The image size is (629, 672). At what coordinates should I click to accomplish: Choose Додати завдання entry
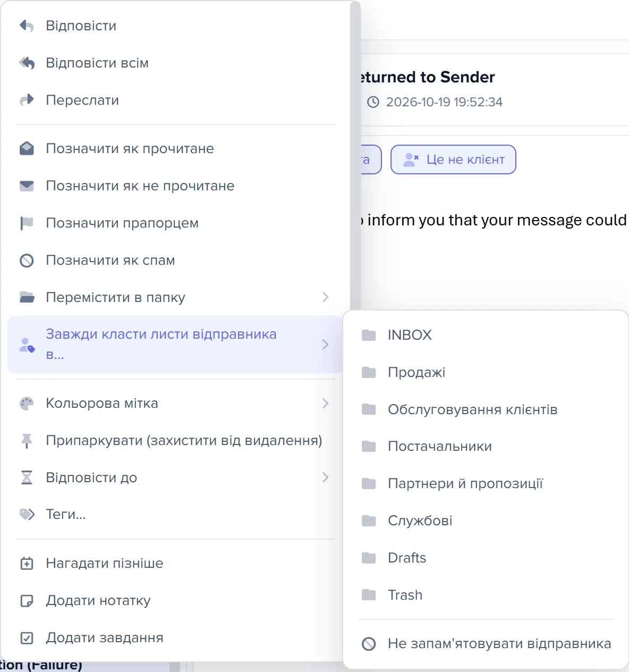point(175,637)
